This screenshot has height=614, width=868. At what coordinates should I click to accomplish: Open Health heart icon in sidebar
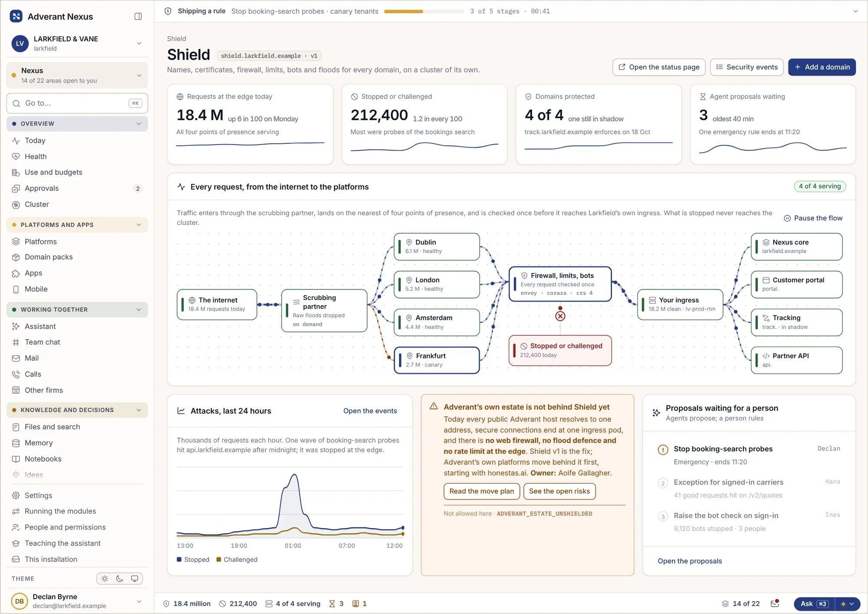coord(16,157)
